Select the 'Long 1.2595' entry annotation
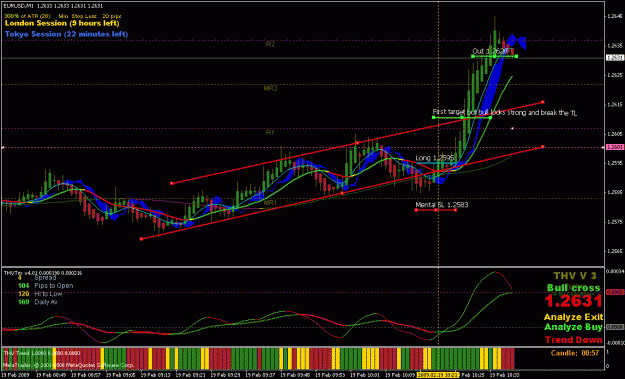 coord(434,158)
